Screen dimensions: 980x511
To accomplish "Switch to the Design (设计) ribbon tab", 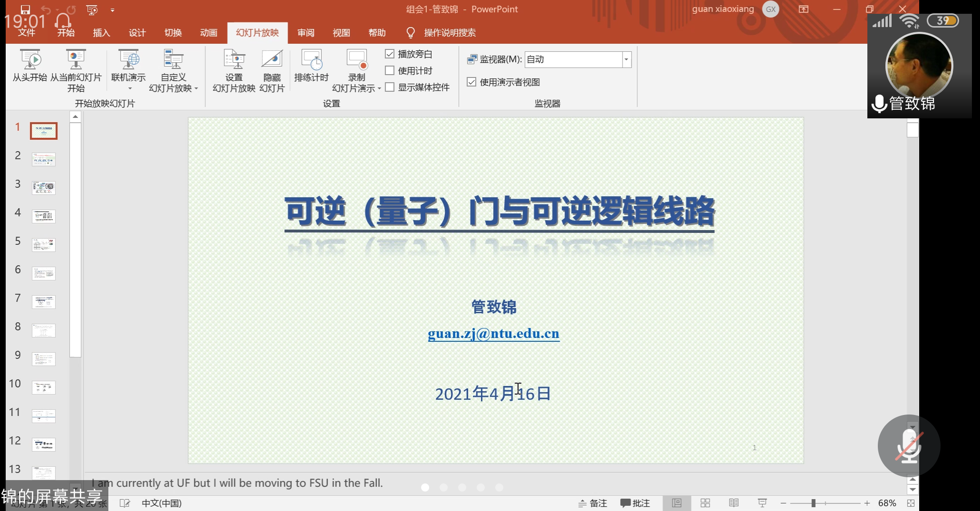I will [137, 33].
